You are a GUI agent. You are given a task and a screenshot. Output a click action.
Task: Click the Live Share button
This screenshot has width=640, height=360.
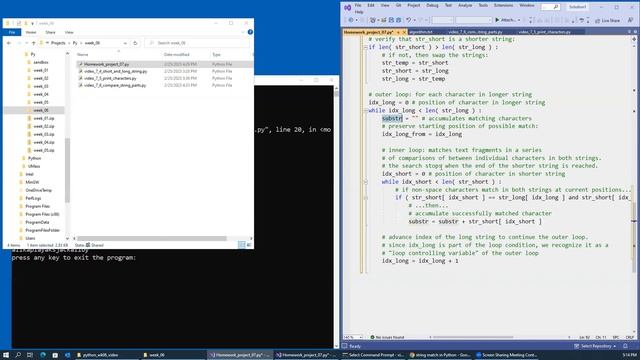(607, 20)
